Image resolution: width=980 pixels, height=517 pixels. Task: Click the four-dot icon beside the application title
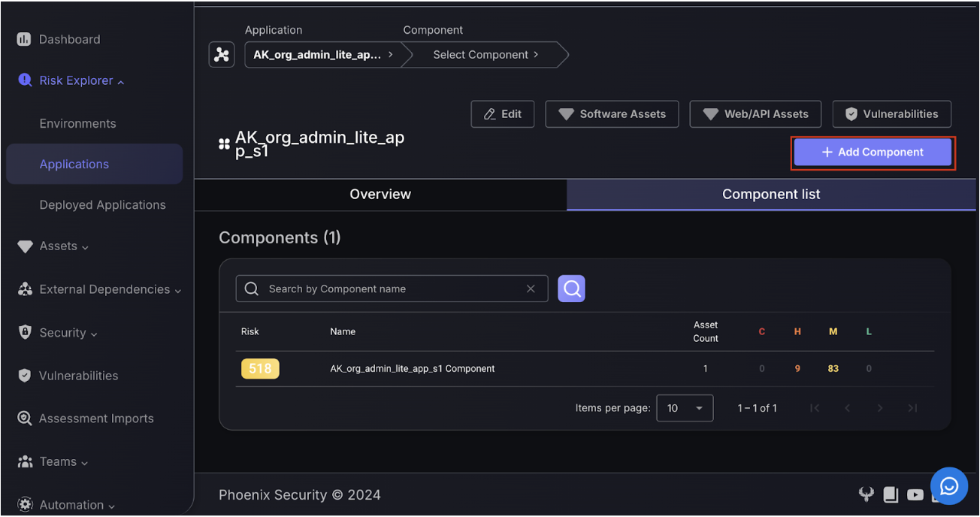224,144
